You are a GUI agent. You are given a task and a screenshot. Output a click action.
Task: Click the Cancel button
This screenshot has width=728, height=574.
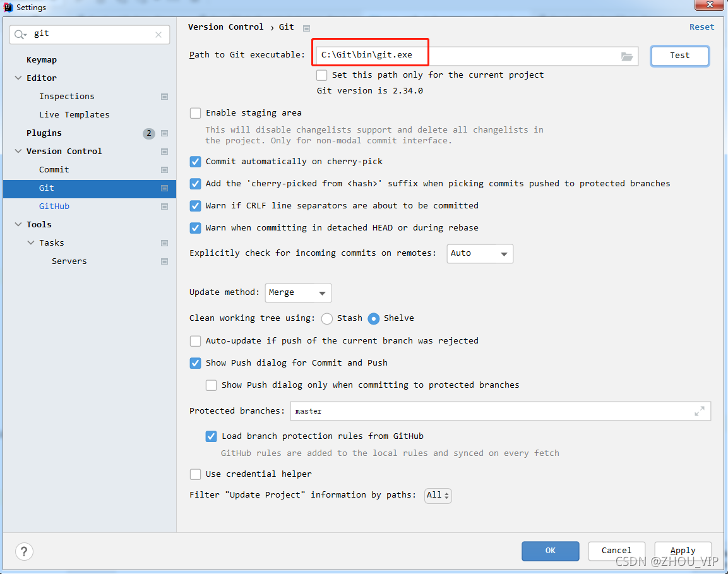click(x=617, y=551)
